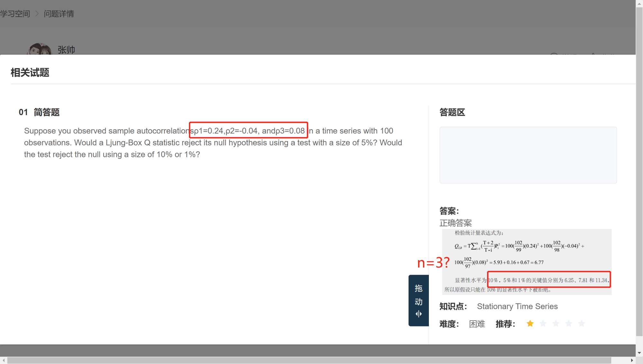643x364 pixels.
Task: Click inside the 答题区 answer text box
Action: pyautogui.click(x=528, y=155)
